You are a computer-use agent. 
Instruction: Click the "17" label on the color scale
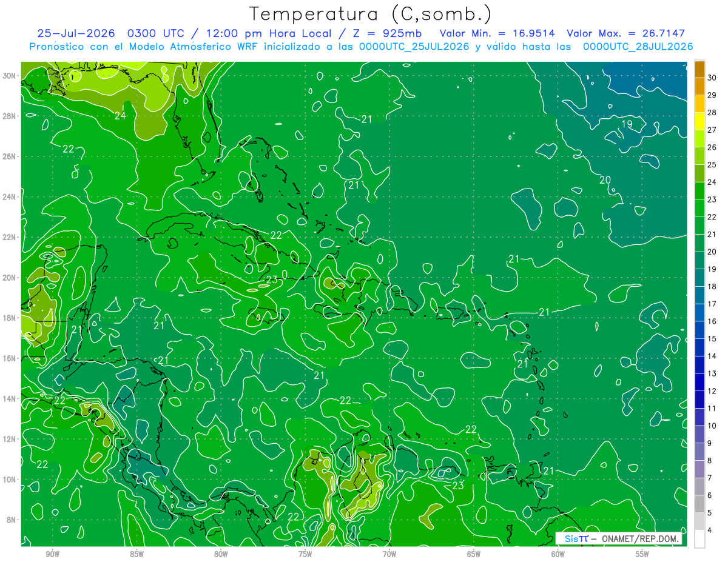coord(712,304)
